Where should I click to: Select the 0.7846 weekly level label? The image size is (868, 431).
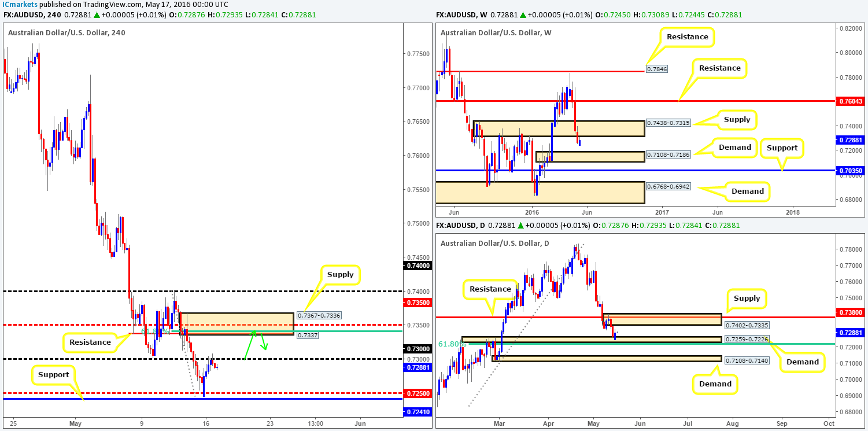657,70
